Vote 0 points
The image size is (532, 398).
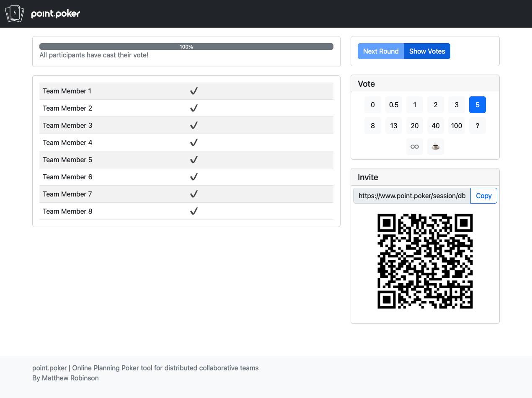373,105
